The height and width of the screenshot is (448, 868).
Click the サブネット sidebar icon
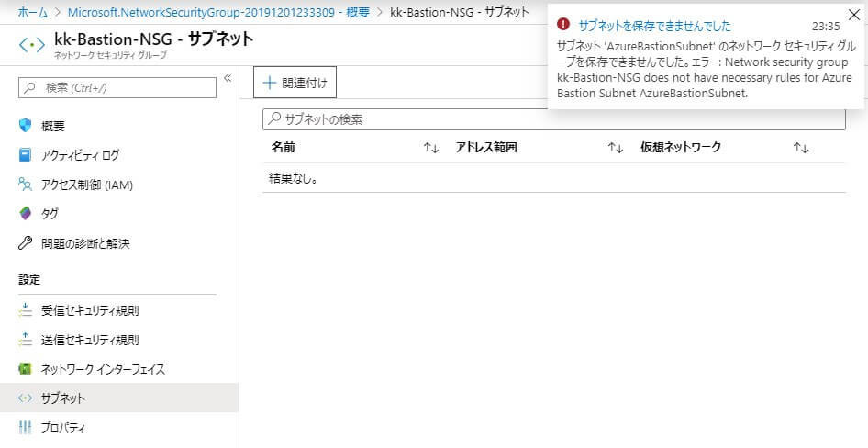(x=26, y=398)
